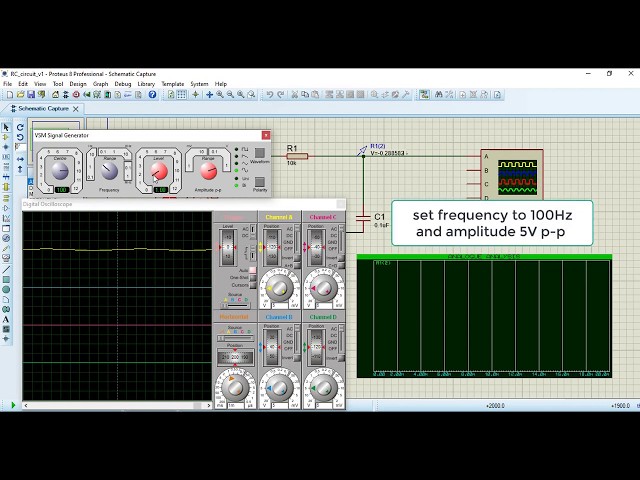Click the Frequency Range dial knob

coord(109,171)
